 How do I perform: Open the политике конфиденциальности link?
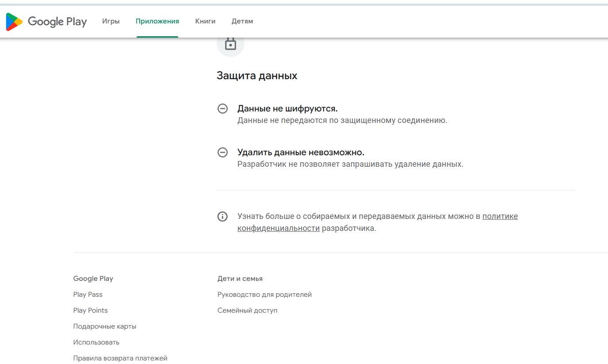click(x=500, y=217)
